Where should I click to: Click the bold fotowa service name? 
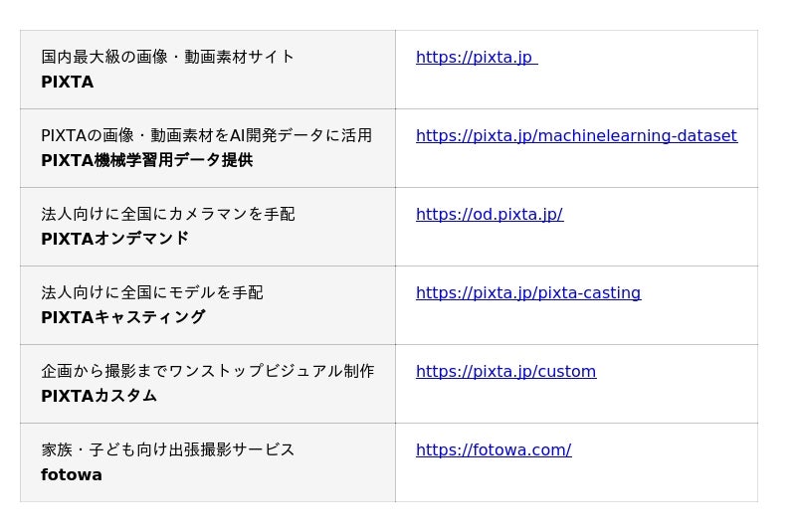[x=71, y=474]
